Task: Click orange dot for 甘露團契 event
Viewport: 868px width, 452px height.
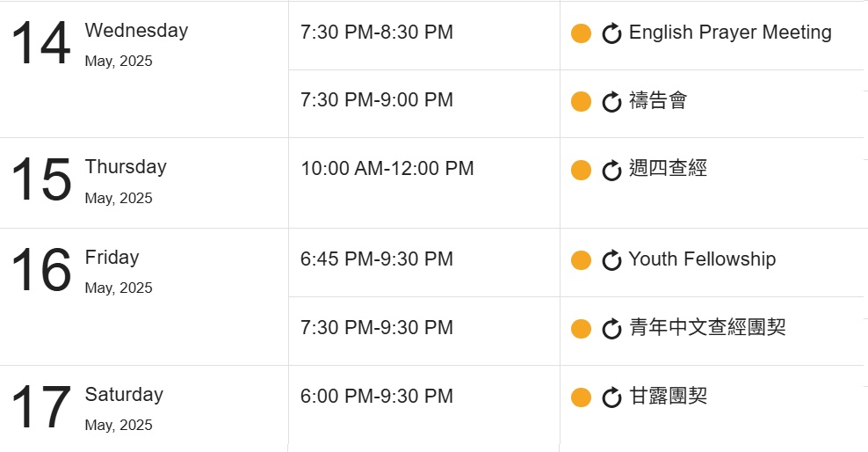Action: [582, 397]
